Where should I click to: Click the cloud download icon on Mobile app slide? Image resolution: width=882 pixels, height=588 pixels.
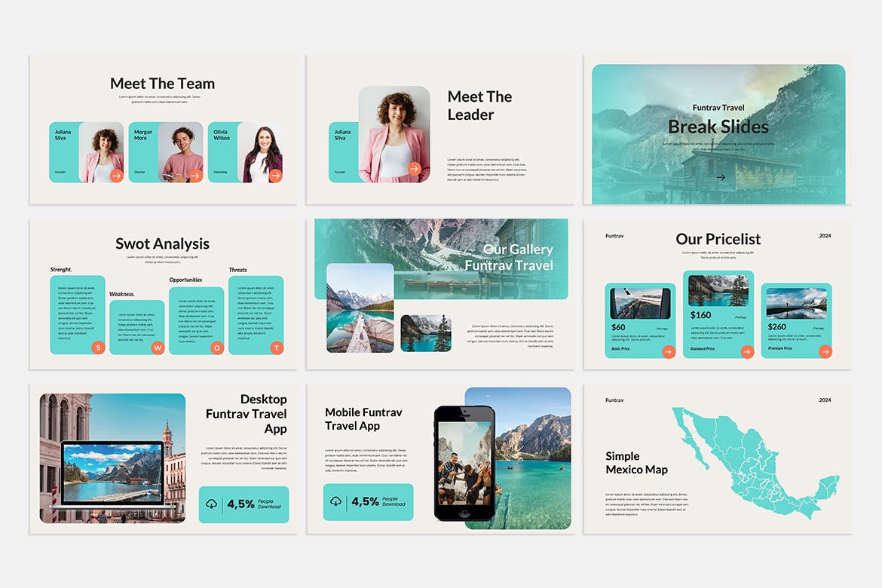tap(336, 502)
